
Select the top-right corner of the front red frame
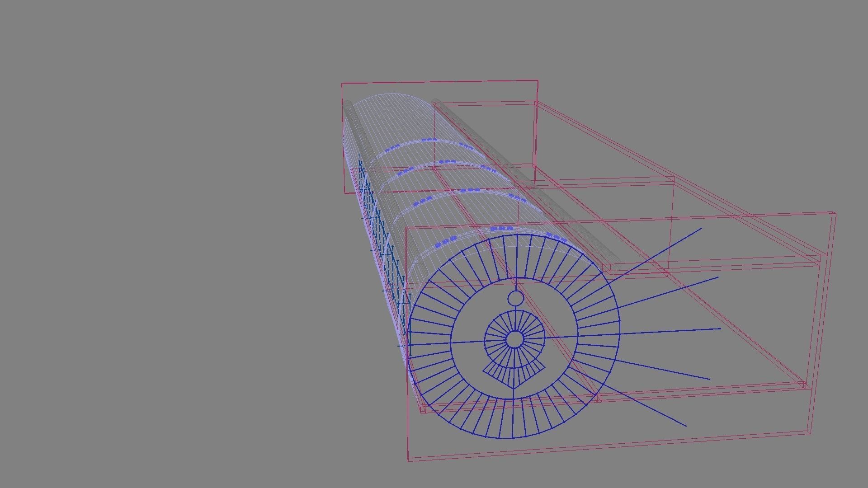(x=835, y=213)
